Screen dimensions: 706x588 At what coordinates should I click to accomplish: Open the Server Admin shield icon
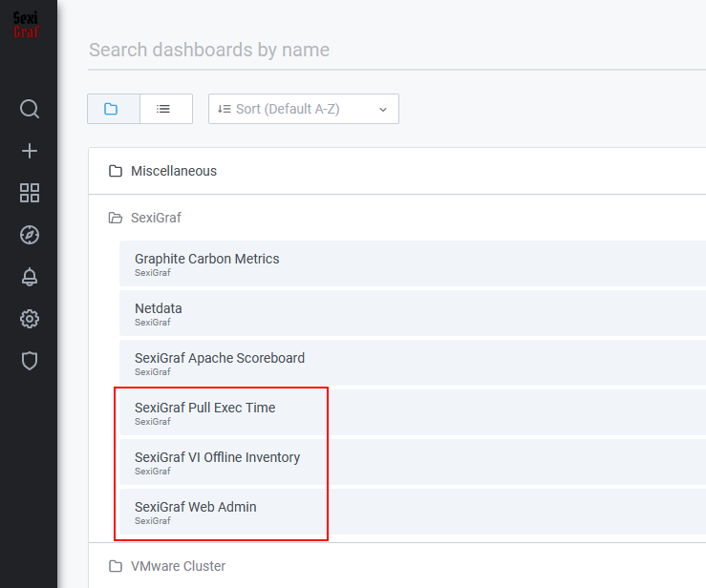(30, 361)
